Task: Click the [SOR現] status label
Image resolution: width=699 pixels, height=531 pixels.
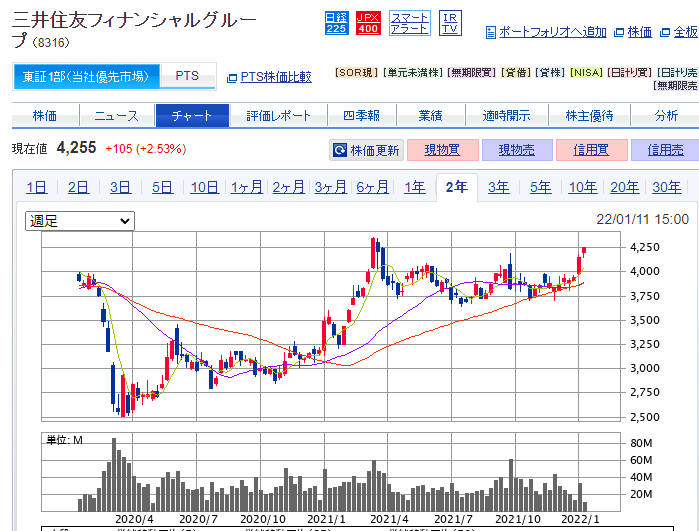Action: [x=357, y=73]
